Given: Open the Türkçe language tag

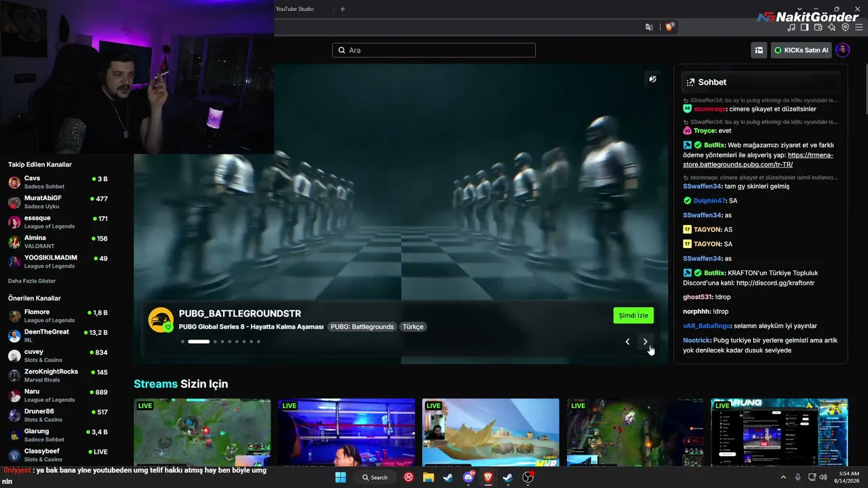Looking at the screenshot, I should coord(413,327).
